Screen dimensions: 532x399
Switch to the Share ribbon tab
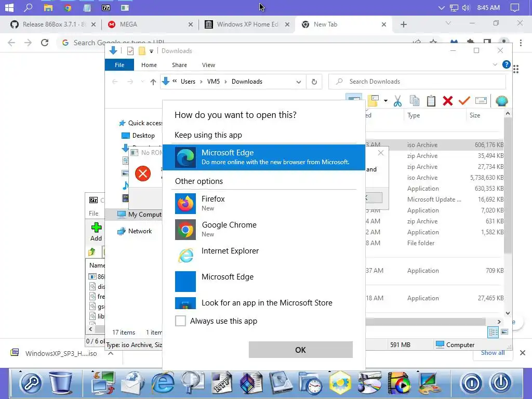179,65
